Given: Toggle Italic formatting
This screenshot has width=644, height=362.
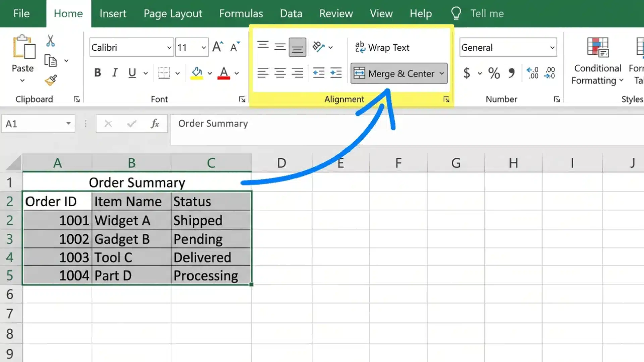Looking at the screenshot, I should [x=115, y=73].
